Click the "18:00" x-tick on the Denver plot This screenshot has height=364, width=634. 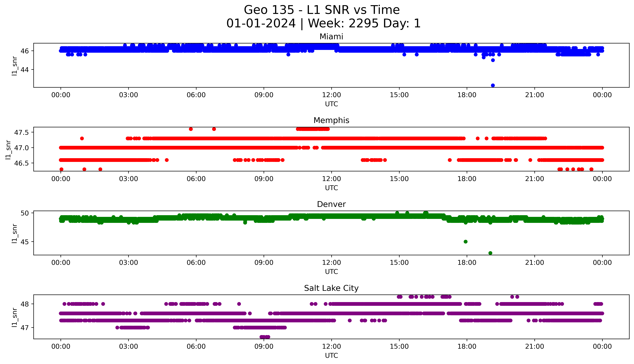tap(467, 262)
